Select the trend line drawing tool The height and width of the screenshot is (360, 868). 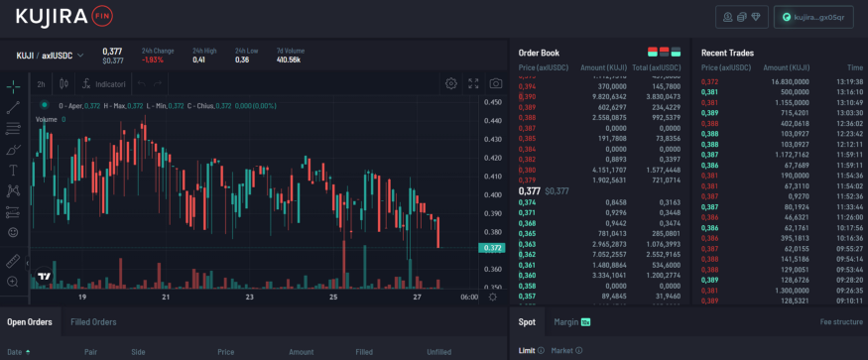pos(13,107)
